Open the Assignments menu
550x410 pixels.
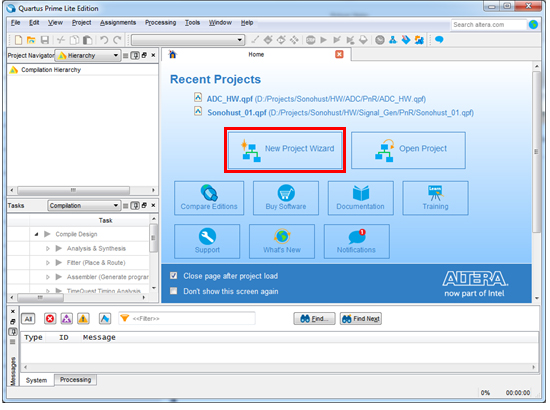[x=118, y=22]
